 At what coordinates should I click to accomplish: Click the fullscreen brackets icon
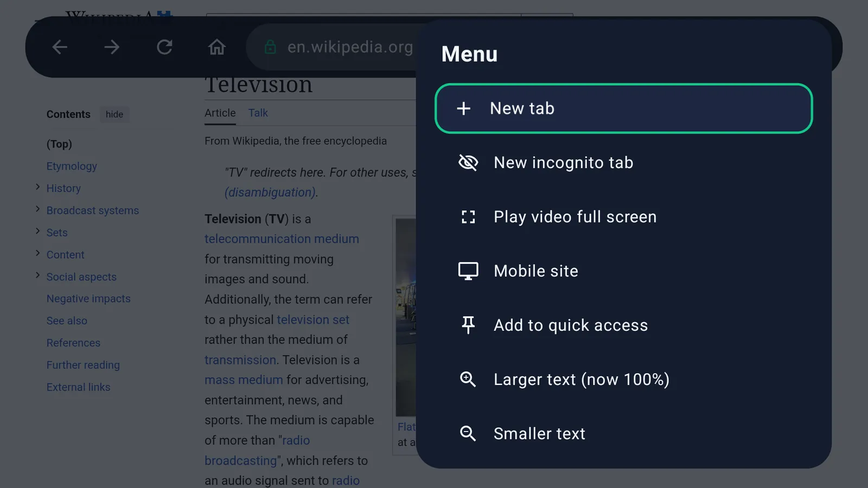(468, 217)
